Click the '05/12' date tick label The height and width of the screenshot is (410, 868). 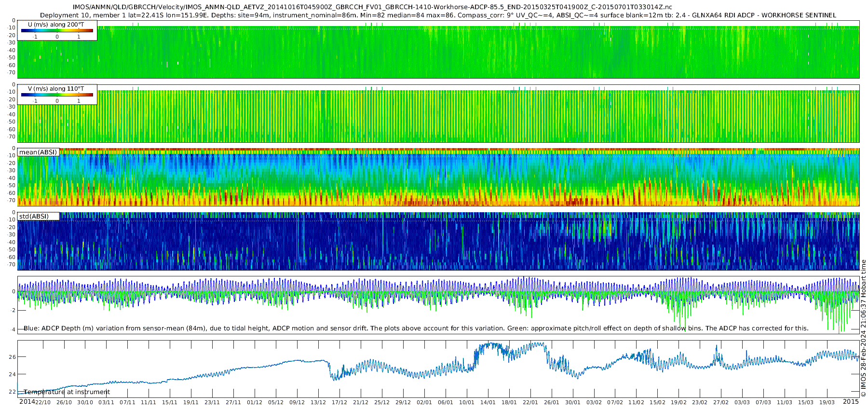[276, 402]
